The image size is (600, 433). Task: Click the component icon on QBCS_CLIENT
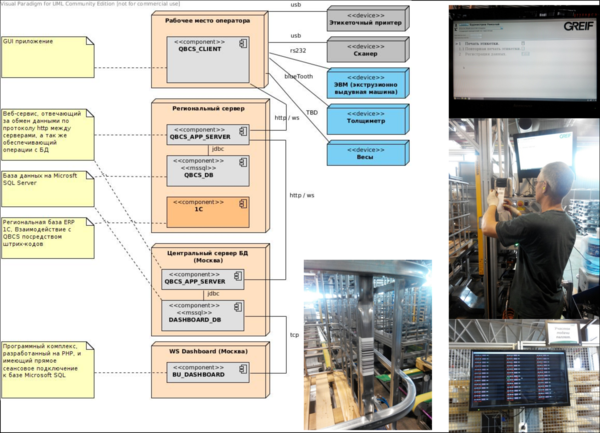[x=243, y=43]
